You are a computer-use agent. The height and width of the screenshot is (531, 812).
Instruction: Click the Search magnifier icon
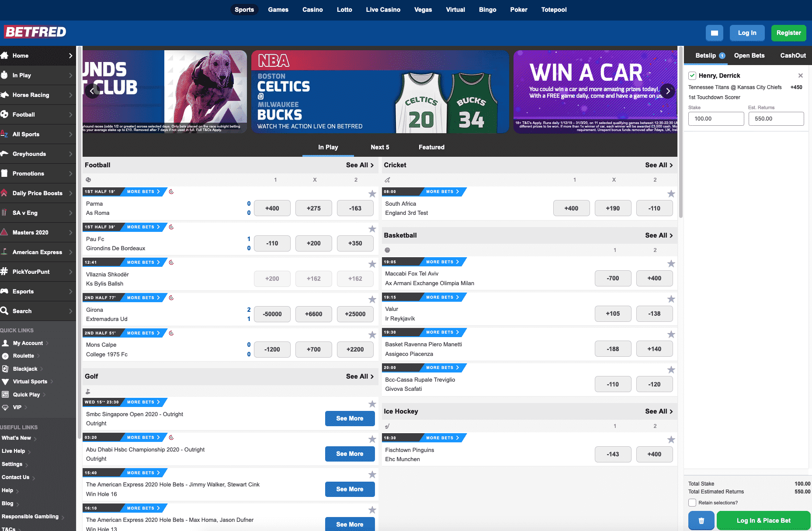pos(4,311)
